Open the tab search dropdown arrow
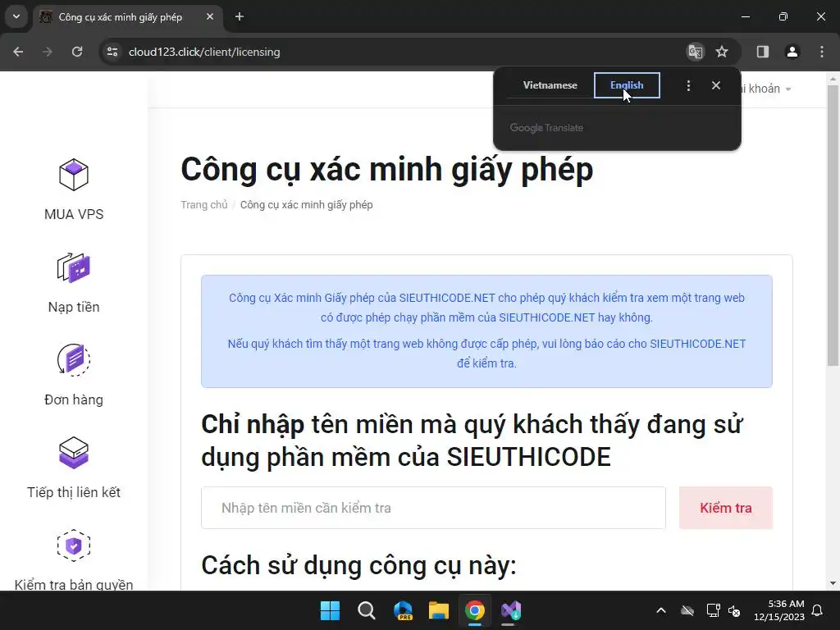Screen dimensions: 840x630 tap(16, 17)
